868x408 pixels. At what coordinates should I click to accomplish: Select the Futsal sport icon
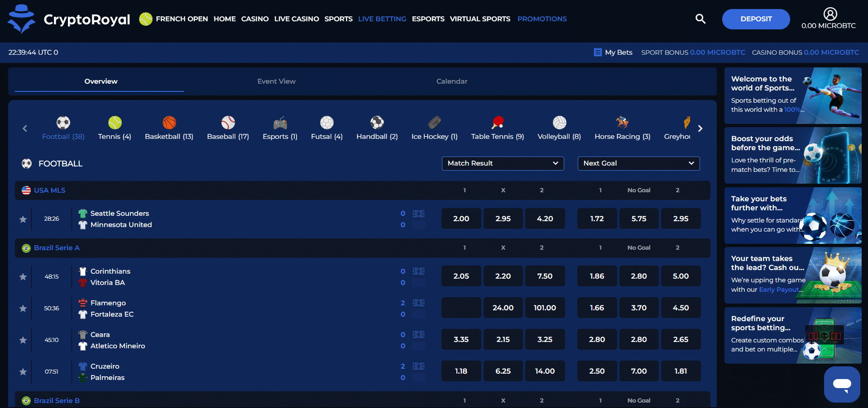[x=327, y=123]
